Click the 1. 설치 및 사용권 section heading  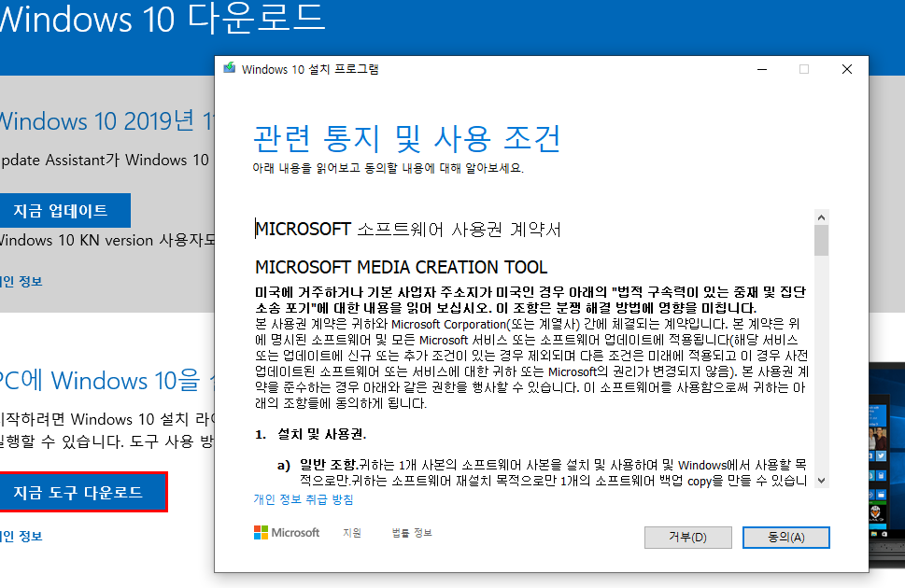pos(310,434)
